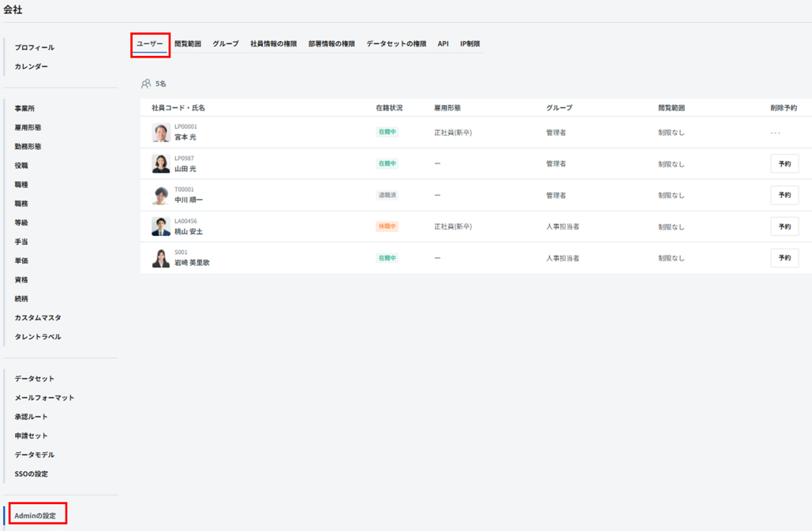Click 岩崎 英里歌's profile avatar
812x531 pixels.
[x=161, y=258]
